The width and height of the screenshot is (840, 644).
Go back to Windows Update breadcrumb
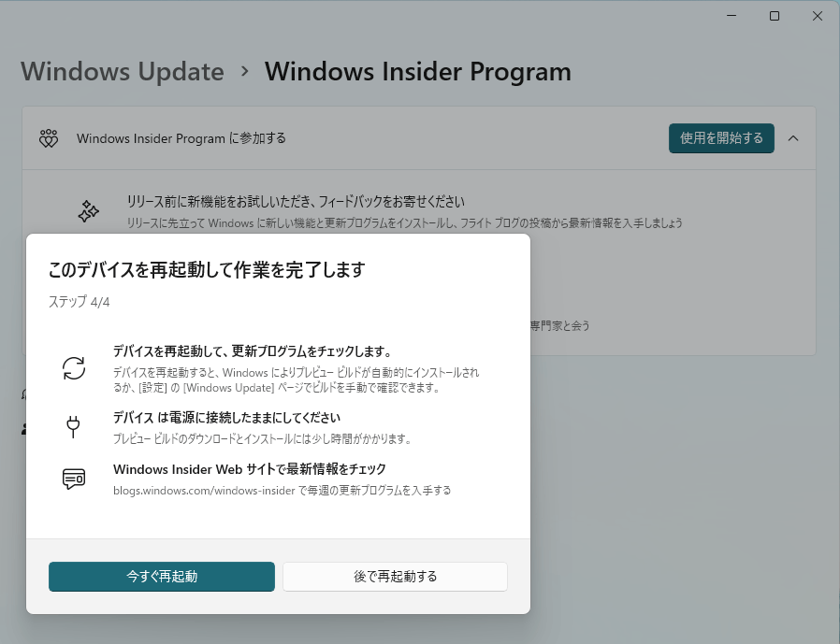pyautogui.click(x=123, y=71)
